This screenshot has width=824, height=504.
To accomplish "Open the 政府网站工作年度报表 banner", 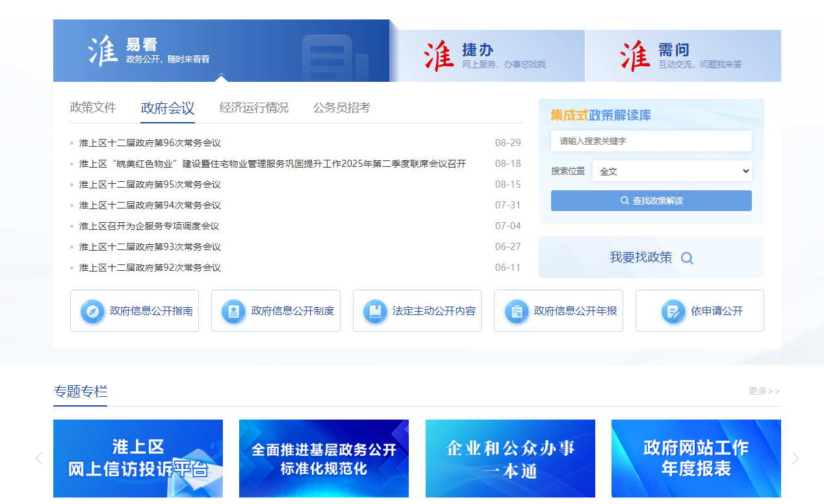I will (696, 459).
